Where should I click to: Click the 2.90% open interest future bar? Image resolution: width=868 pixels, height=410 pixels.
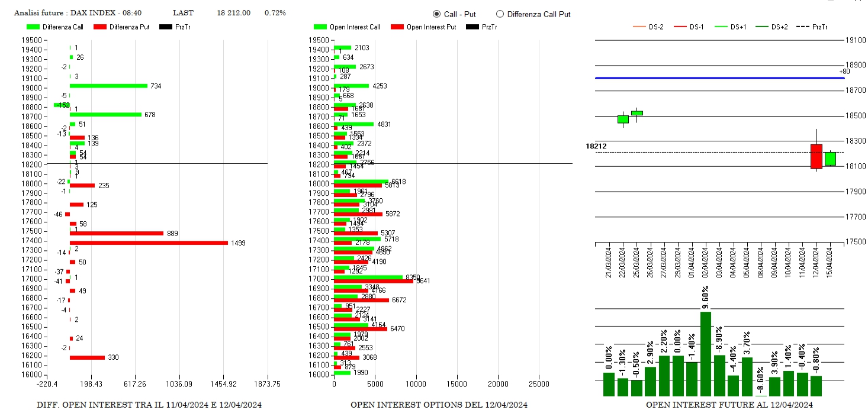click(x=650, y=382)
